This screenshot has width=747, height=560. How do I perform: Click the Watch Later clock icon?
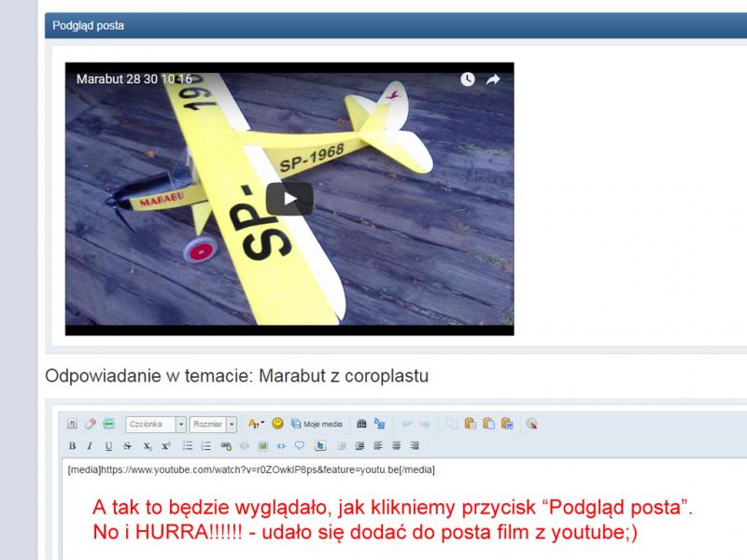pyautogui.click(x=468, y=79)
